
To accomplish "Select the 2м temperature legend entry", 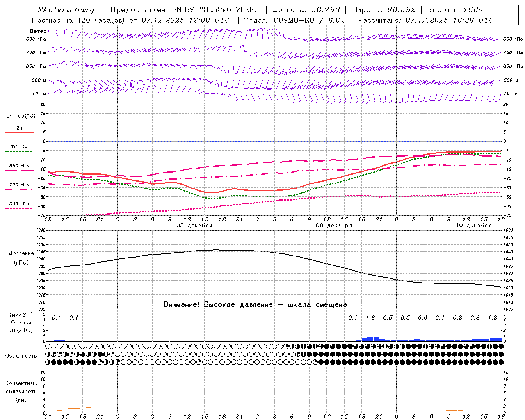I will click(19, 128).
